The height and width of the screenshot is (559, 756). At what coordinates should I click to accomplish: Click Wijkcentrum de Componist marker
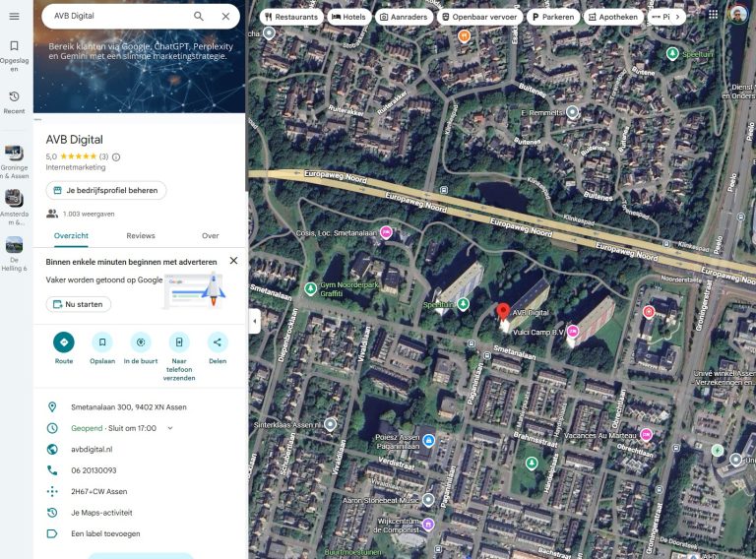pos(428,525)
